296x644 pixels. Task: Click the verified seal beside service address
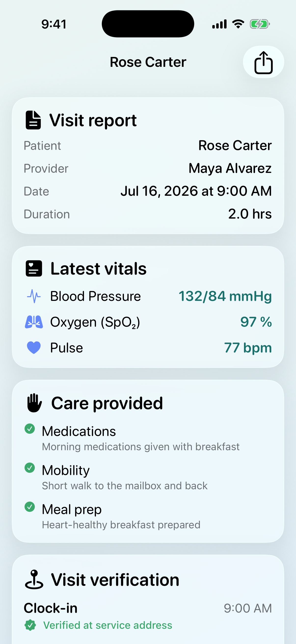(x=30, y=625)
